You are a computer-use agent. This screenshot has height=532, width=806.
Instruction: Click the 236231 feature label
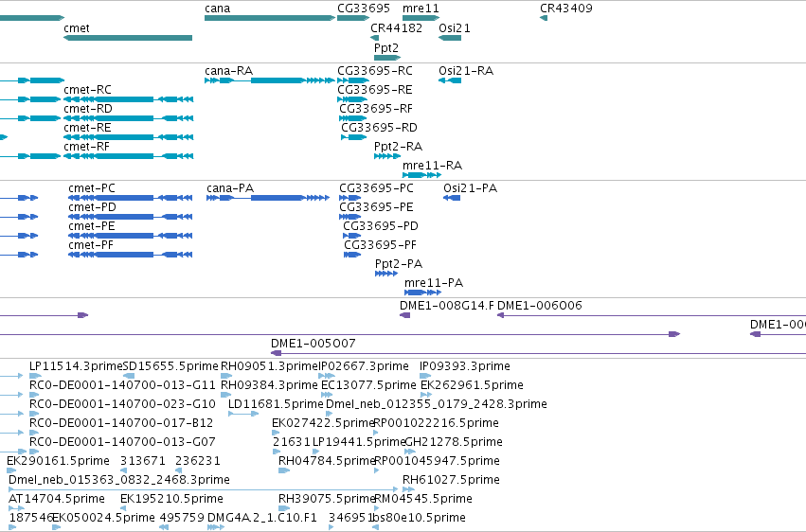198,461
